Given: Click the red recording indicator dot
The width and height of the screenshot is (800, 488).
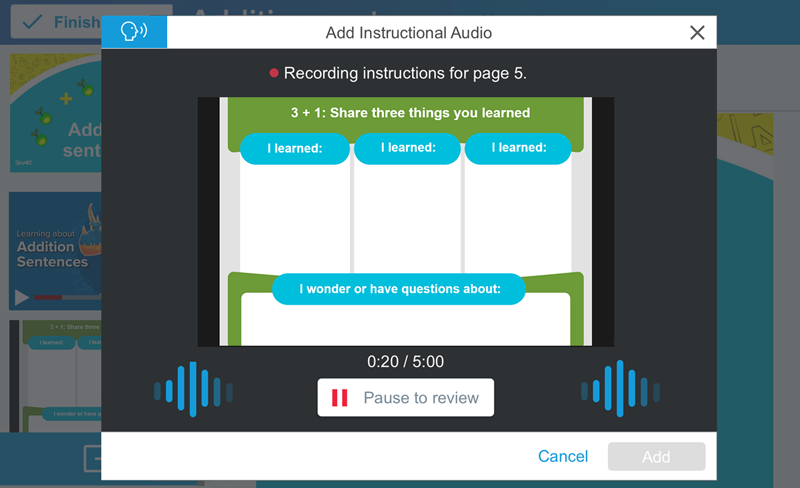Looking at the screenshot, I should (274, 73).
